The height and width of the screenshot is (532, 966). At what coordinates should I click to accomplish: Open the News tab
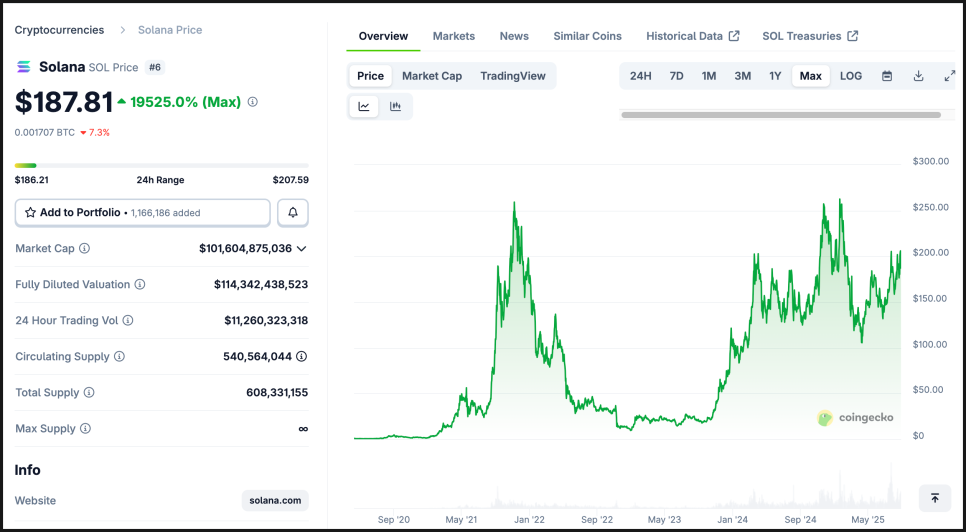pyautogui.click(x=514, y=36)
